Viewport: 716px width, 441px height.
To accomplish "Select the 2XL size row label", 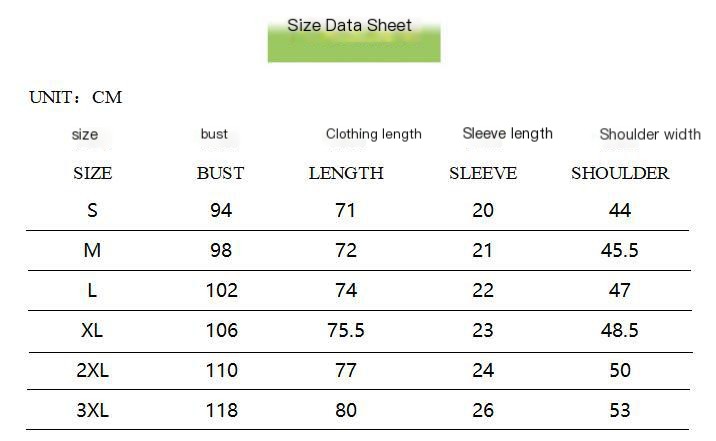I will (x=93, y=370).
